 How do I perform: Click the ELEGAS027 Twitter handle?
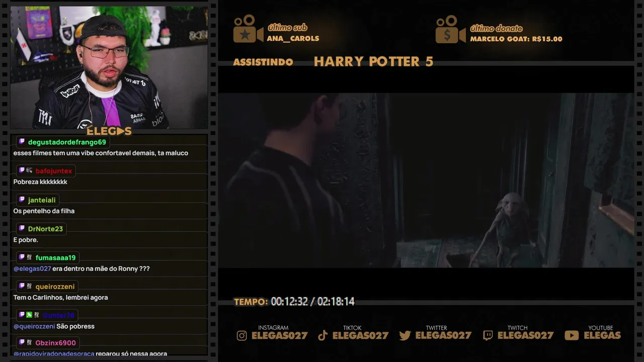coord(444,335)
